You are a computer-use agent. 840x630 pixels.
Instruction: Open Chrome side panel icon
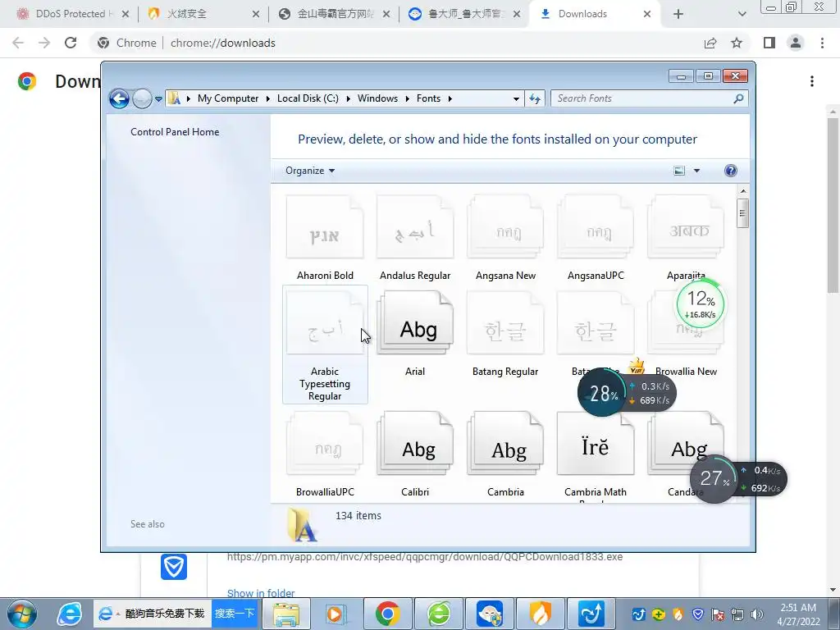(x=769, y=43)
